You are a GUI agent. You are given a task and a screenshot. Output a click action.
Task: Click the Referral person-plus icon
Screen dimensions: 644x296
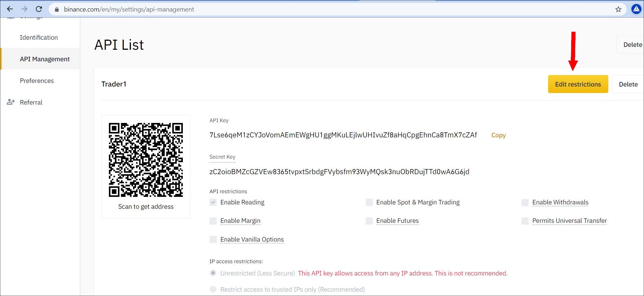tap(11, 102)
